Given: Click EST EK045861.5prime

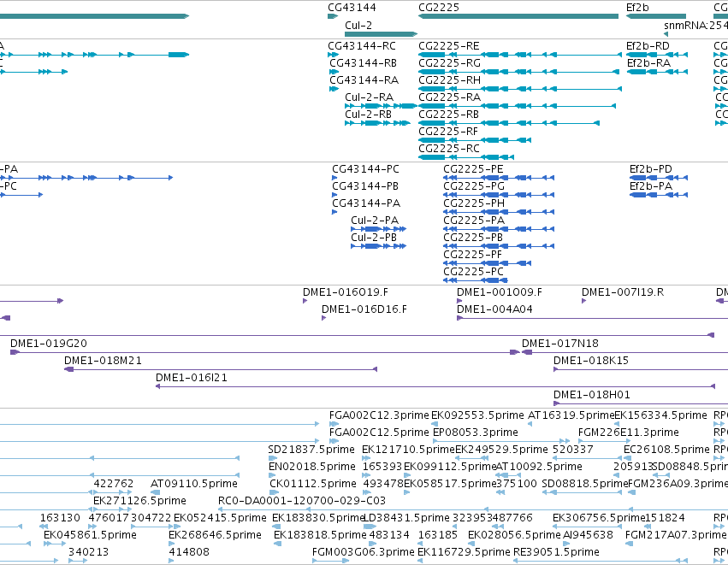Looking at the screenshot, I should tap(90, 536).
